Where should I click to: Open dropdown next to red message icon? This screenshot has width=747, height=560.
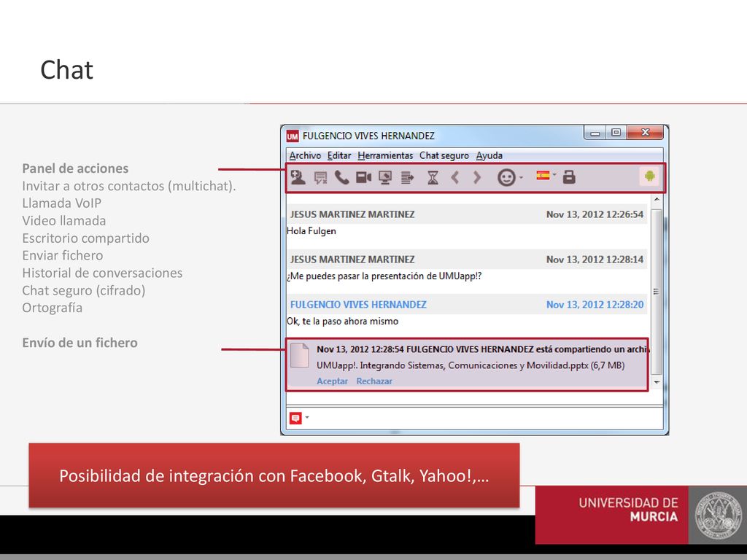pyautogui.click(x=307, y=418)
